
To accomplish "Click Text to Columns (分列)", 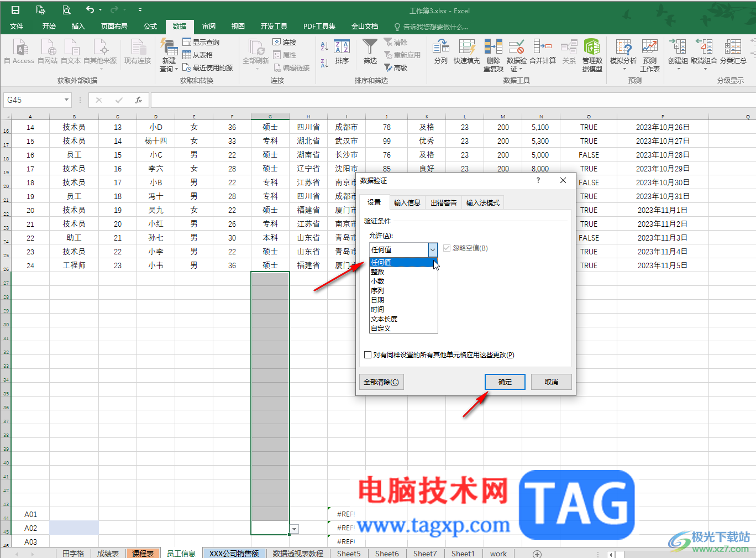I will (x=441, y=51).
